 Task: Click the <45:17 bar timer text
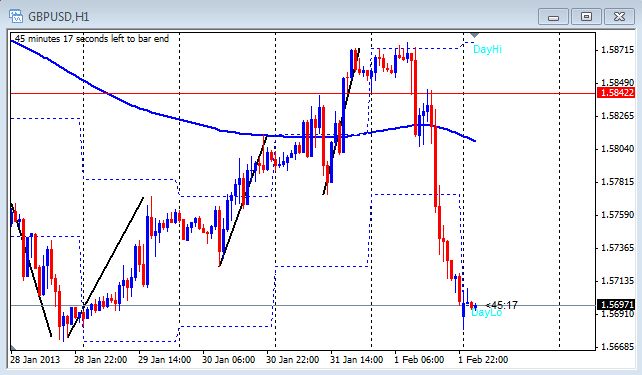click(x=502, y=305)
